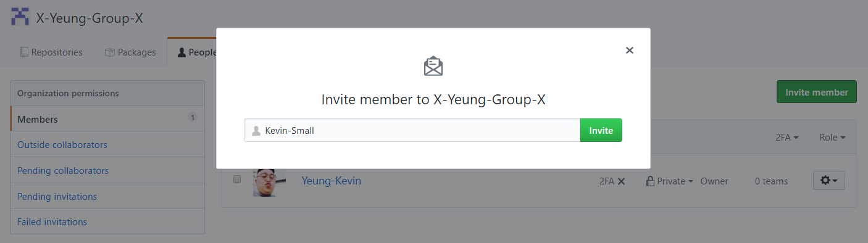The width and height of the screenshot is (868, 243).
Task: Expand the 2FA filter dropdown
Action: click(787, 138)
